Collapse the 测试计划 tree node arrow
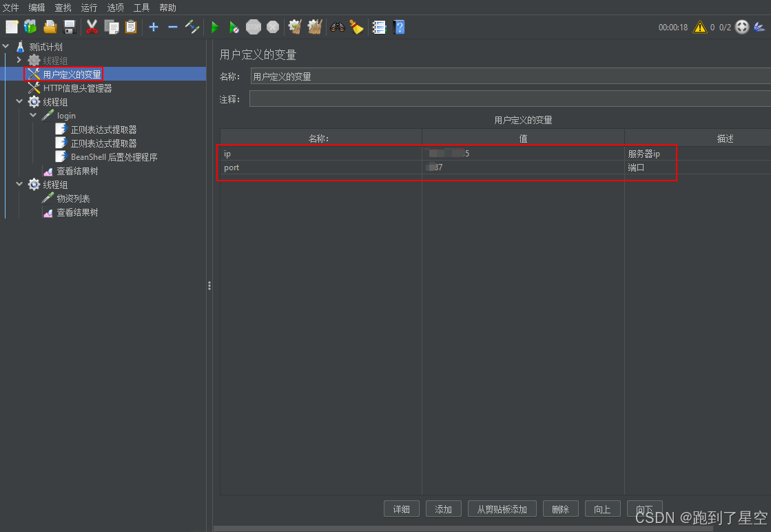Screen dimensions: 771x532 pyautogui.click(x=6, y=47)
